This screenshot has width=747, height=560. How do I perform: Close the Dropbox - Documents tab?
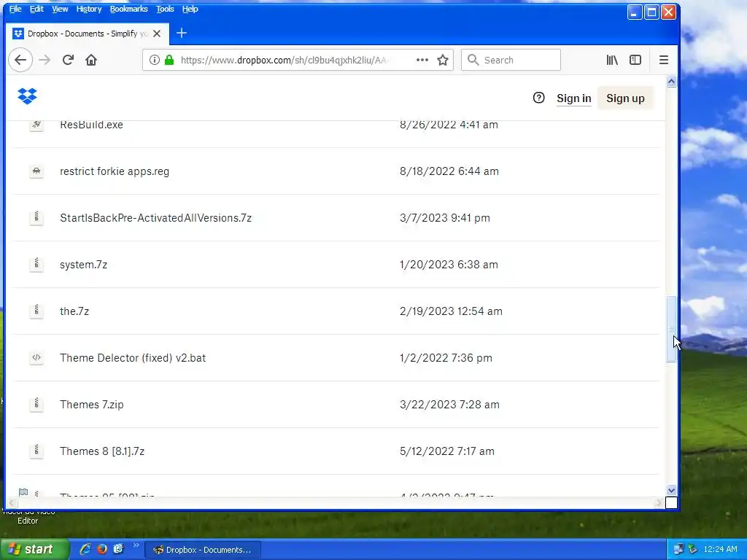(157, 34)
